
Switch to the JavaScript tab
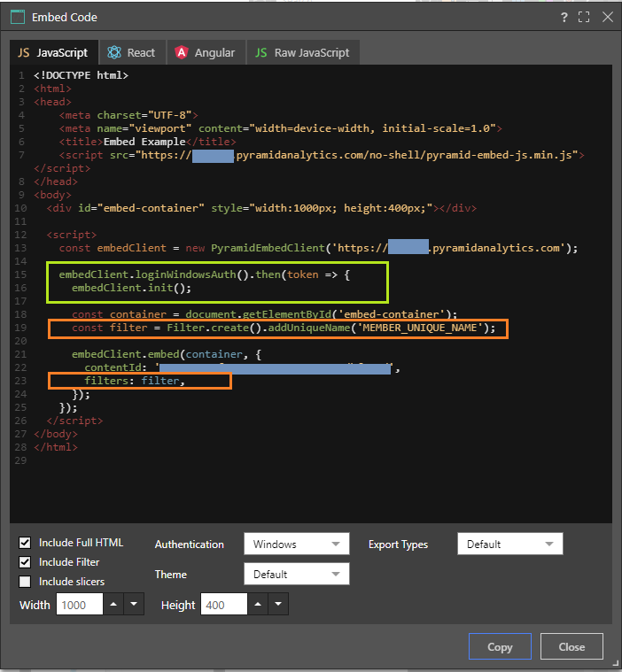54,53
